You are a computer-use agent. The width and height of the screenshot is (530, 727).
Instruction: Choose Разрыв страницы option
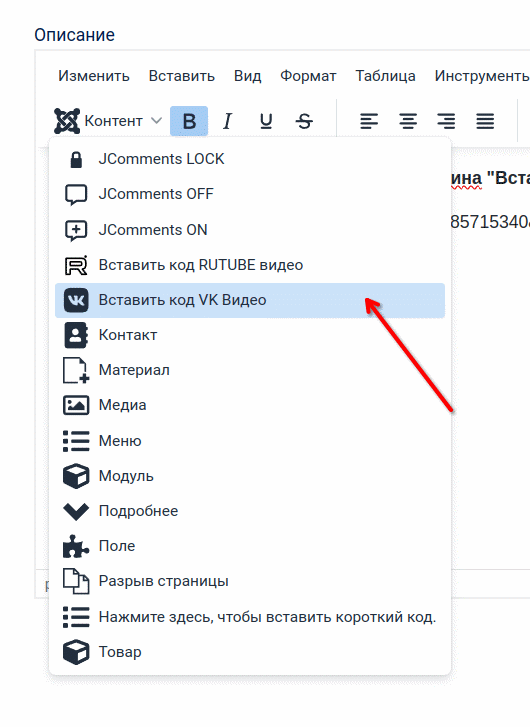pyautogui.click(x=249, y=581)
